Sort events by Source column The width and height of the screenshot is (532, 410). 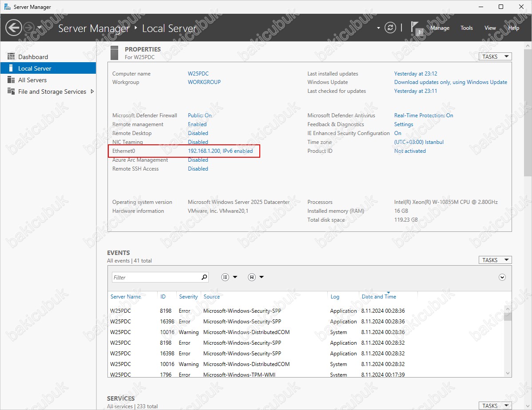[211, 297]
